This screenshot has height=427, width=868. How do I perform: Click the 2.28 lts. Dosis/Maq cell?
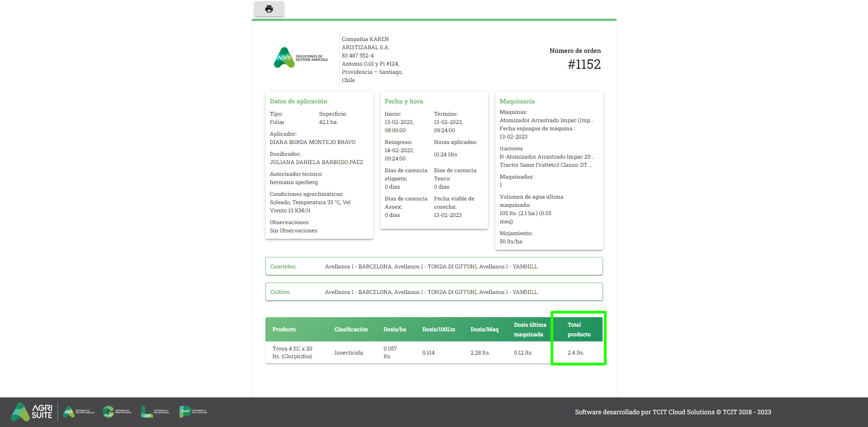480,353
